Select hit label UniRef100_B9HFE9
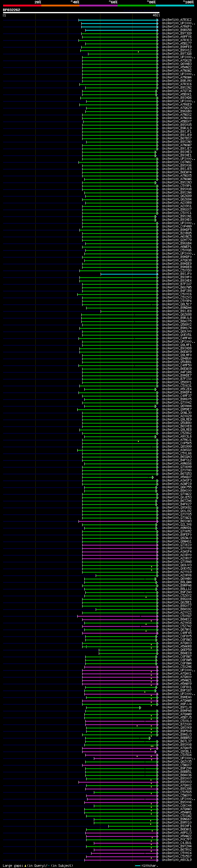This screenshot has width=197, height=868. tap(177, 47)
